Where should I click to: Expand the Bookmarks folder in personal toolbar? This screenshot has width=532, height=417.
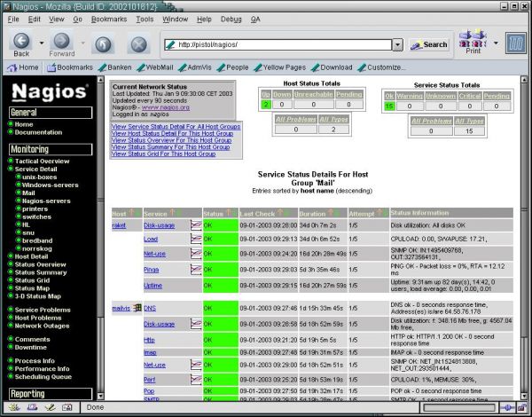click(69, 67)
